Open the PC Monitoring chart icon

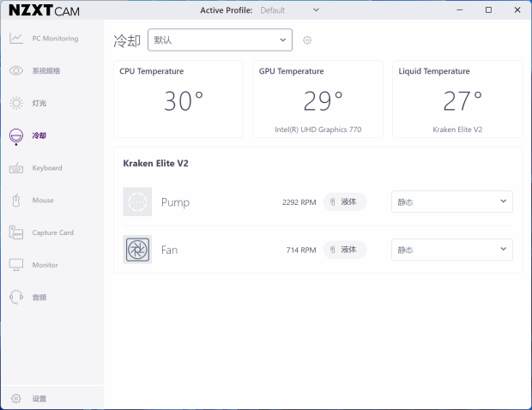(16, 39)
